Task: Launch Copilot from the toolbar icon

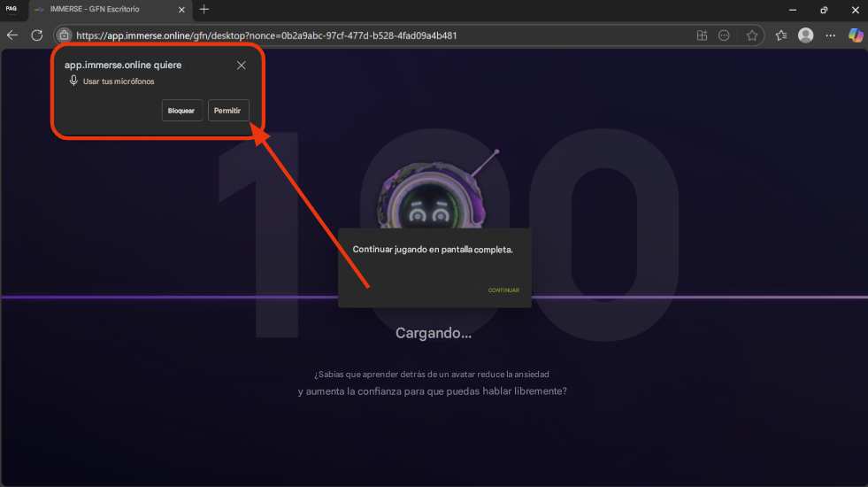Action: click(855, 35)
